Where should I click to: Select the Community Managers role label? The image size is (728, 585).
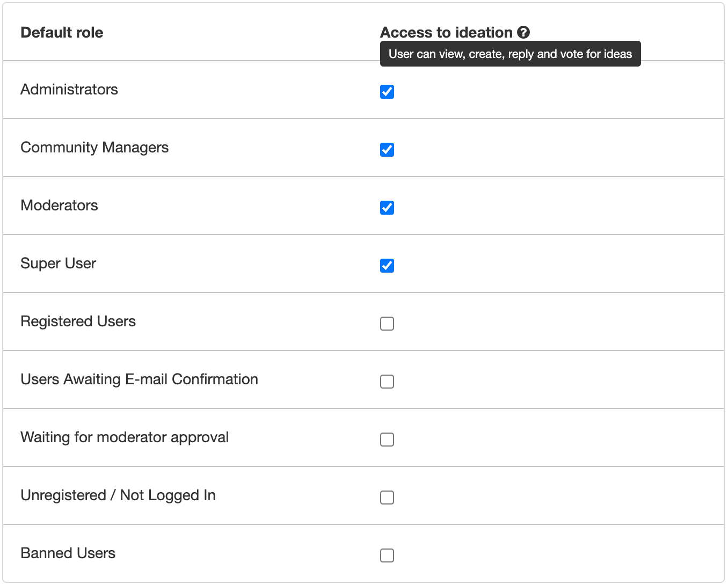[94, 148]
